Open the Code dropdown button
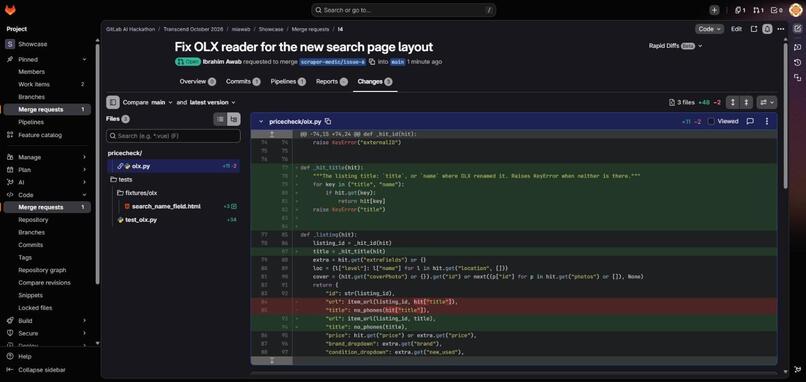The height and width of the screenshot is (382, 806). 710,29
